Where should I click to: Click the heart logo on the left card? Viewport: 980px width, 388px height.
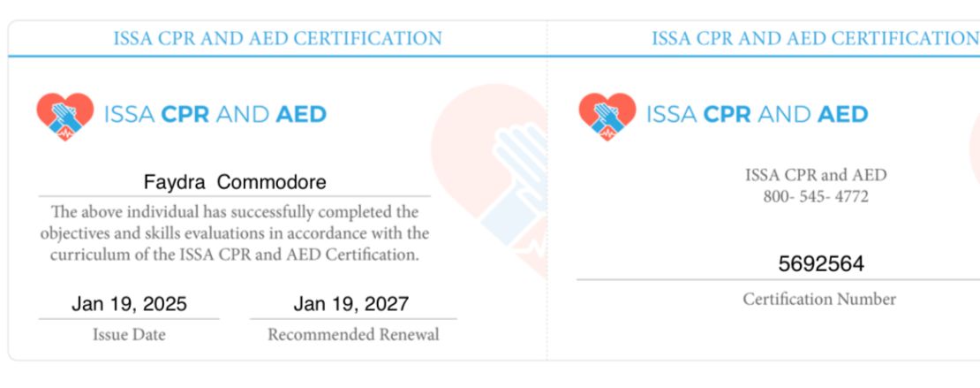(x=64, y=116)
